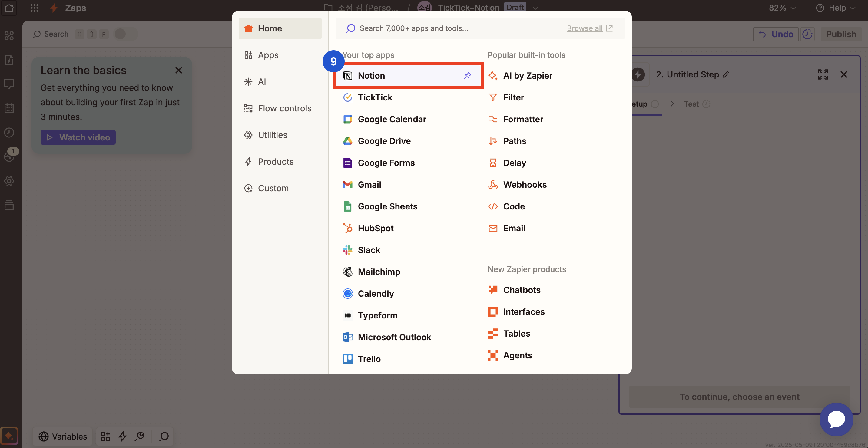Open settings gear in left sidebar
The height and width of the screenshot is (448, 868).
pyautogui.click(x=9, y=181)
